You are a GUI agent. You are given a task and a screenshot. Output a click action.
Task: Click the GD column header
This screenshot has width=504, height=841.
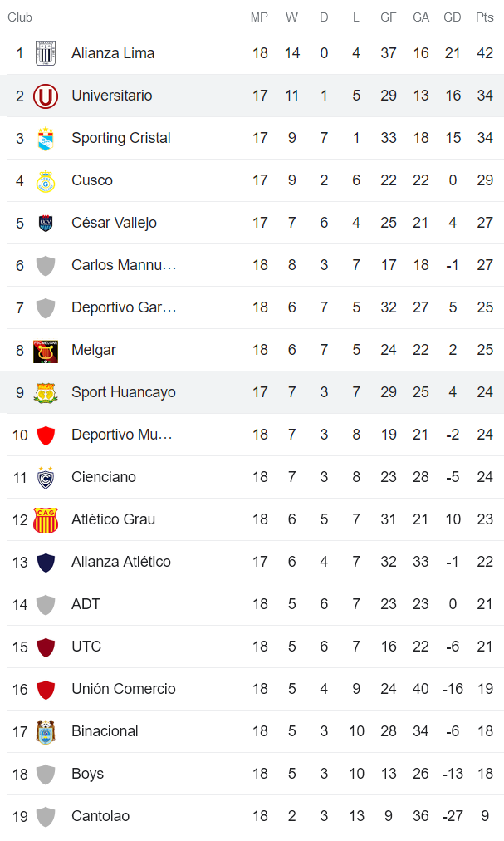point(453,17)
